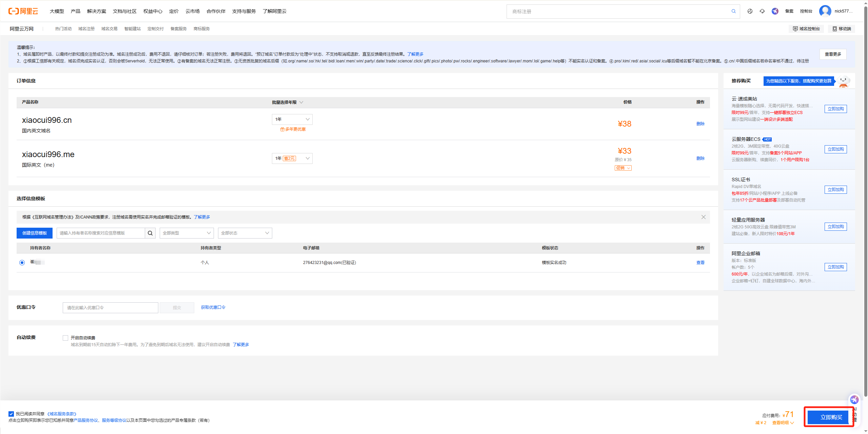868x434 pixels.
Task: Click the 立即购买 purchase button
Action: [829, 417]
